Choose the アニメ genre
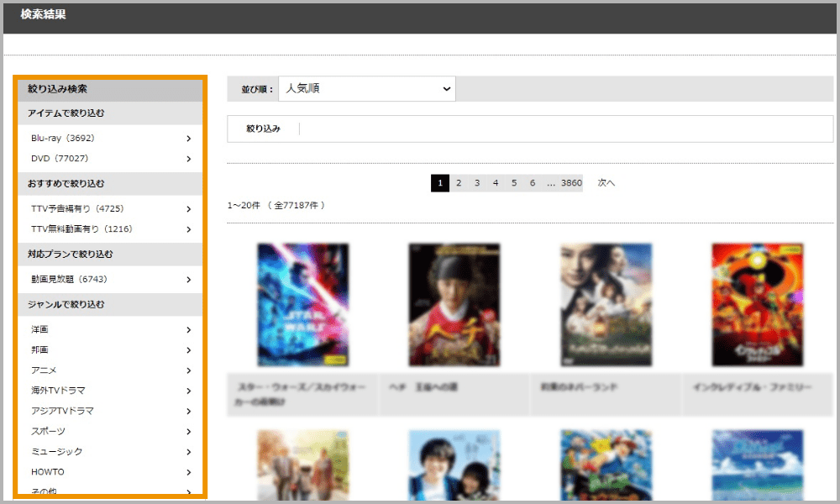Image resolution: width=840 pixels, height=504 pixels. tap(44, 370)
